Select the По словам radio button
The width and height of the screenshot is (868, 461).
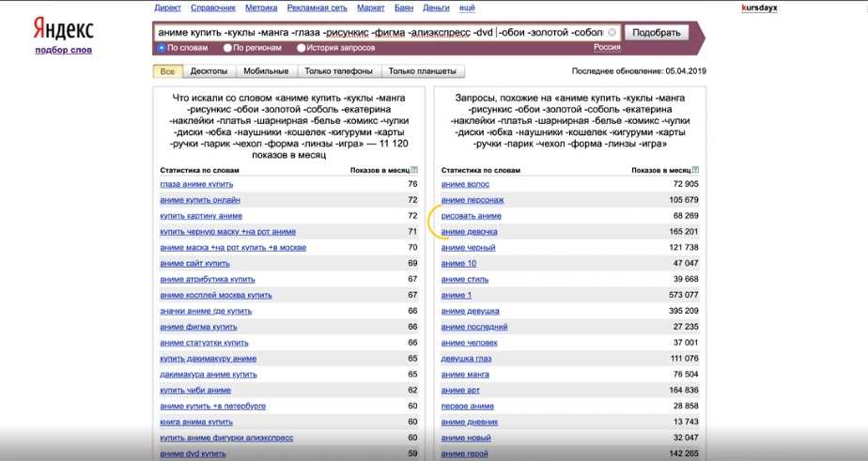(162, 47)
